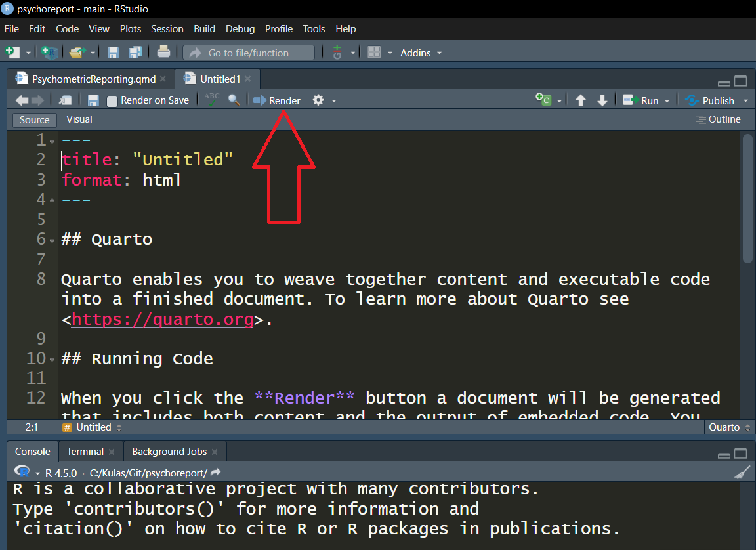This screenshot has height=550, width=756.
Task: Open the Publish dropdown arrow
Action: (x=745, y=101)
